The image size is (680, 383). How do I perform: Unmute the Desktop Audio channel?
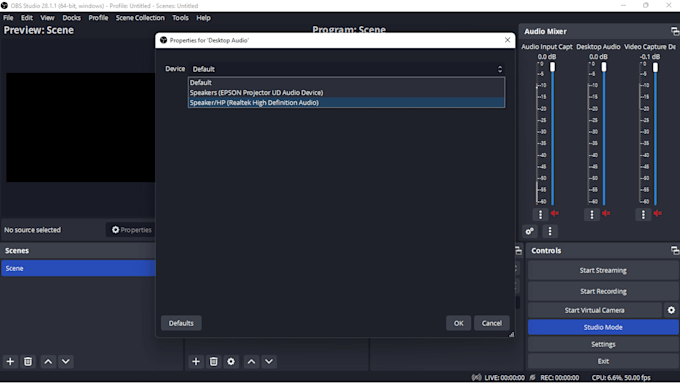(x=606, y=213)
